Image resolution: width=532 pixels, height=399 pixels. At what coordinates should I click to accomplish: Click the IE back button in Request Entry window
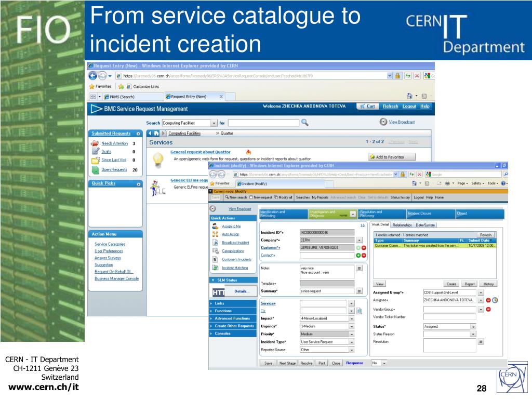(92, 76)
